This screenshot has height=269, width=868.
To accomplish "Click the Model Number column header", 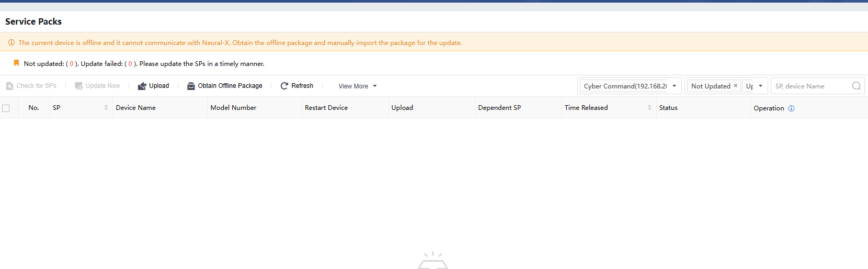I will [233, 108].
